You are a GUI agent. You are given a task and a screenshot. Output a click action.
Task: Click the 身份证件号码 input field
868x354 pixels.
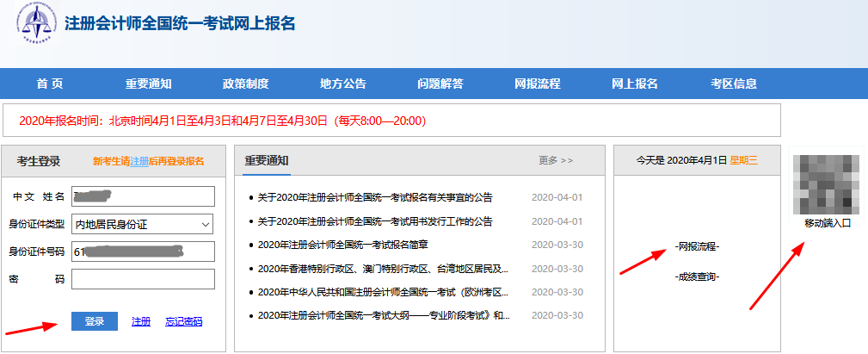point(143,252)
